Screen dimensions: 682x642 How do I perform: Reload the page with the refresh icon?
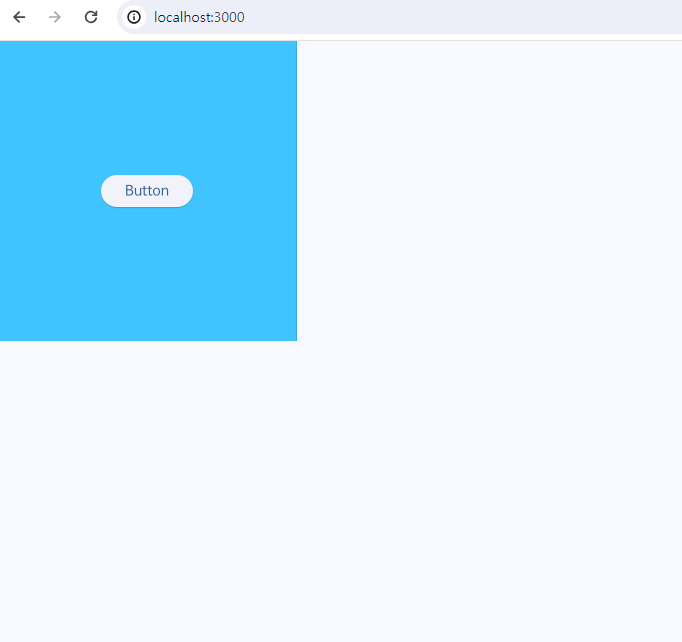coord(91,17)
